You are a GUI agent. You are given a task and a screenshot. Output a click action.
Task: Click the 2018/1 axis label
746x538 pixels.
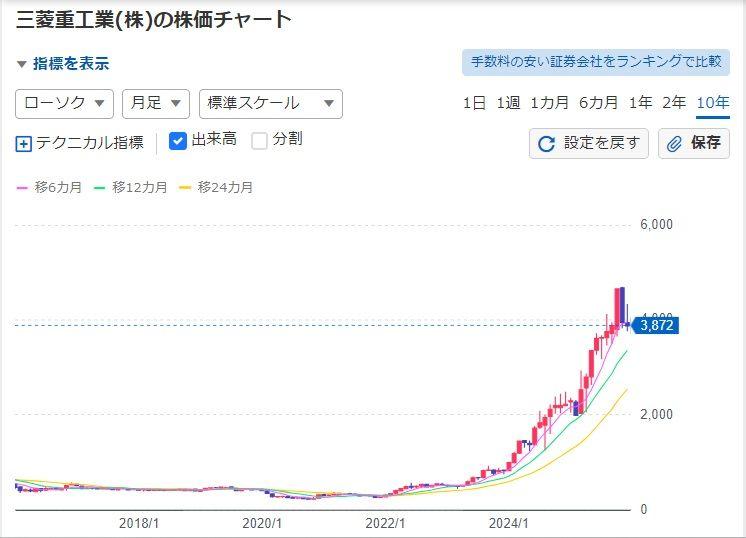[139, 523]
